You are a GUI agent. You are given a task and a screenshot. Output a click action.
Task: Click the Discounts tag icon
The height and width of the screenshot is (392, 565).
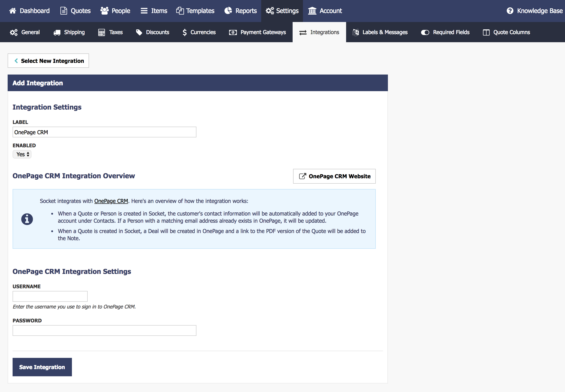(x=139, y=32)
